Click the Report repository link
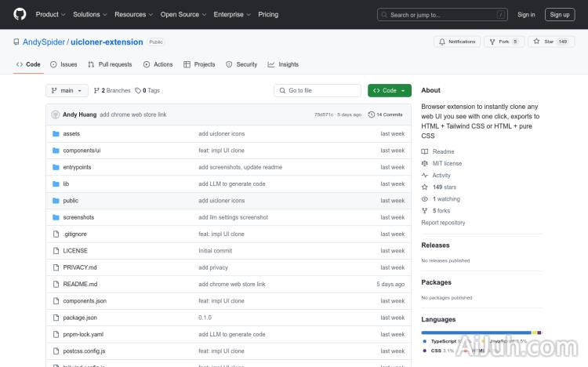 coord(443,223)
